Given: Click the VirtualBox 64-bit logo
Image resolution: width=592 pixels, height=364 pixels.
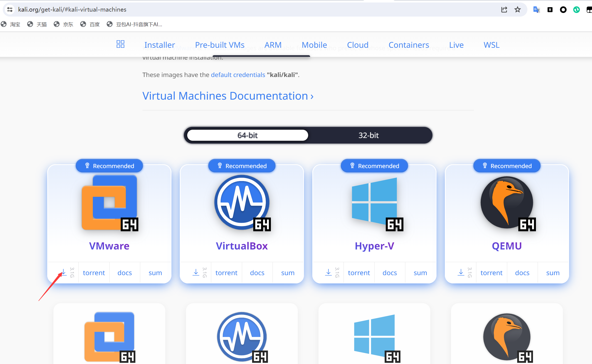Looking at the screenshot, I should (x=242, y=203).
